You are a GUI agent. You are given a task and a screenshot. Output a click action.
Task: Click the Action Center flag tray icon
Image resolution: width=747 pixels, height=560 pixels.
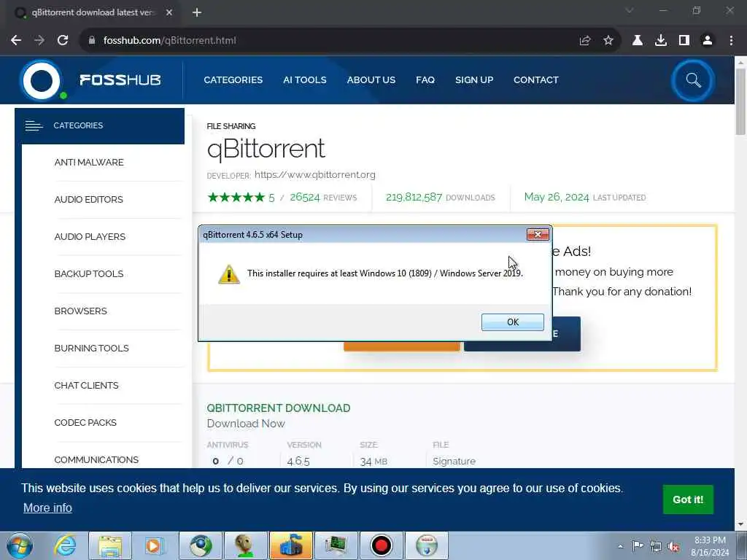(638, 545)
